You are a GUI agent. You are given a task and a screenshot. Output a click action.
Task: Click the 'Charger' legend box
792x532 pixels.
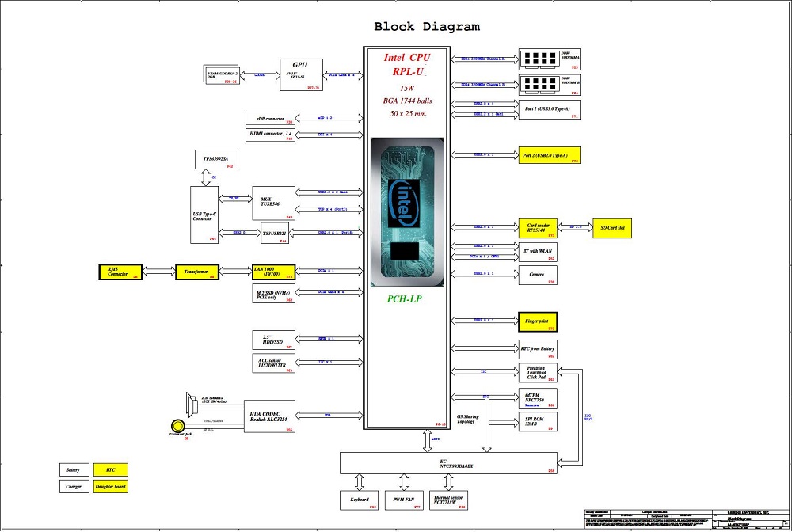point(74,487)
